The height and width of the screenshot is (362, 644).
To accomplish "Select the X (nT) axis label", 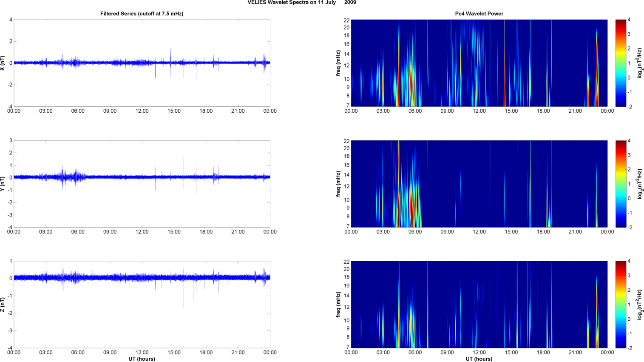I will pos(3,63).
